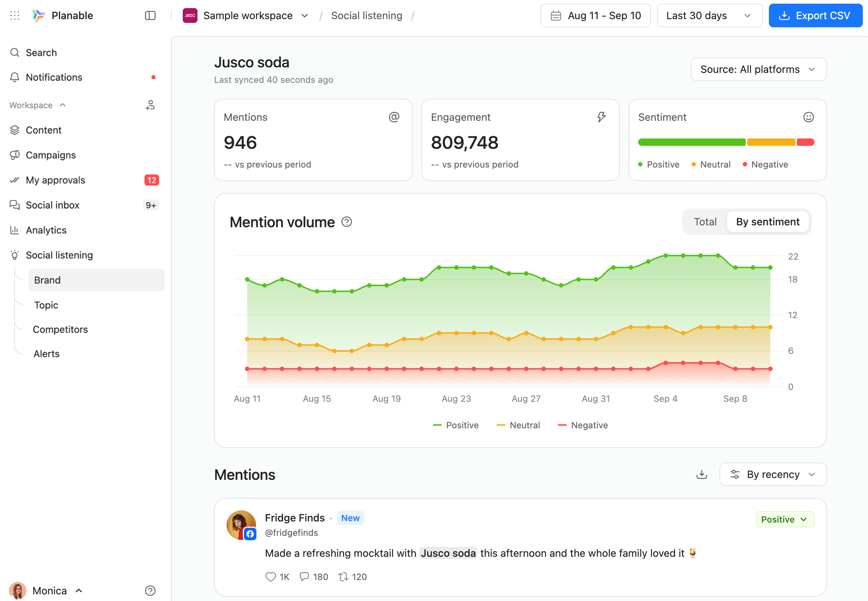Switch the chart to Total view
This screenshot has height=601, width=868.
(x=705, y=222)
